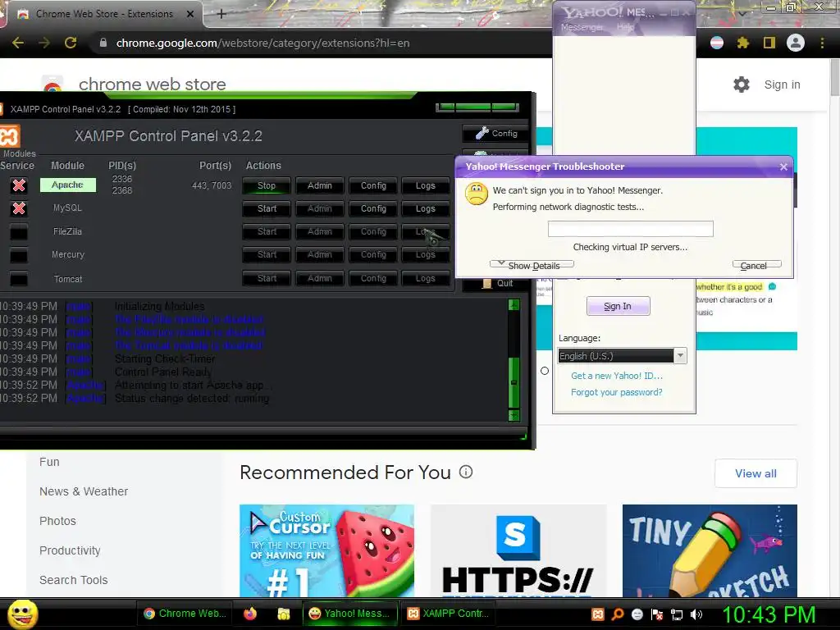Open the Chrome tab search chevron
Image resolution: width=840 pixels, height=630 pixels.
point(742,13)
